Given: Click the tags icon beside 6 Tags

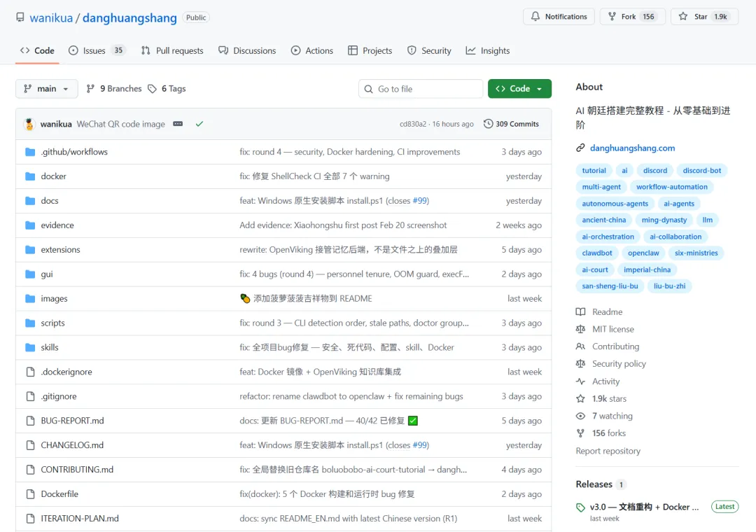Looking at the screenshot, I should [153, 89].
